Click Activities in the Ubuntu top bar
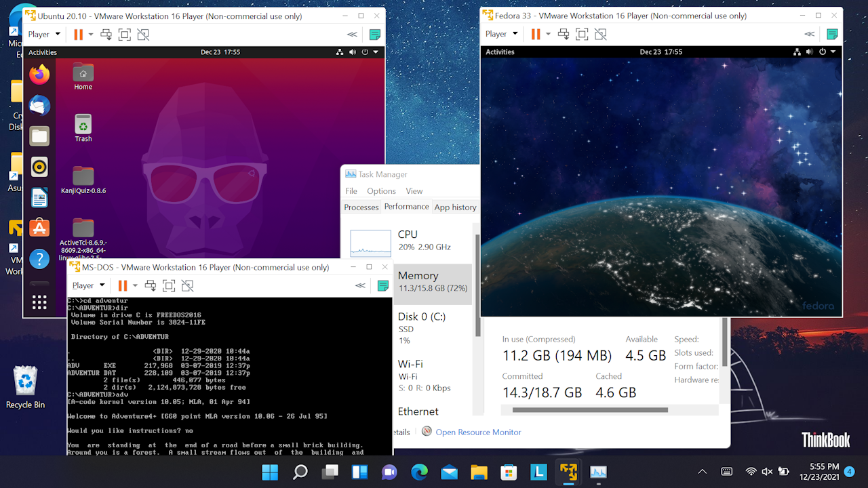This screenshot has width=868, height=488. tap(43, 52)
